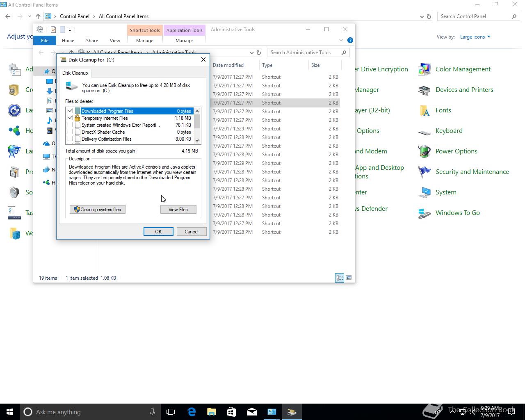Open the Mail app from the taskbar
This screenshot has width=525, height=420.
[x=252, y=412]
